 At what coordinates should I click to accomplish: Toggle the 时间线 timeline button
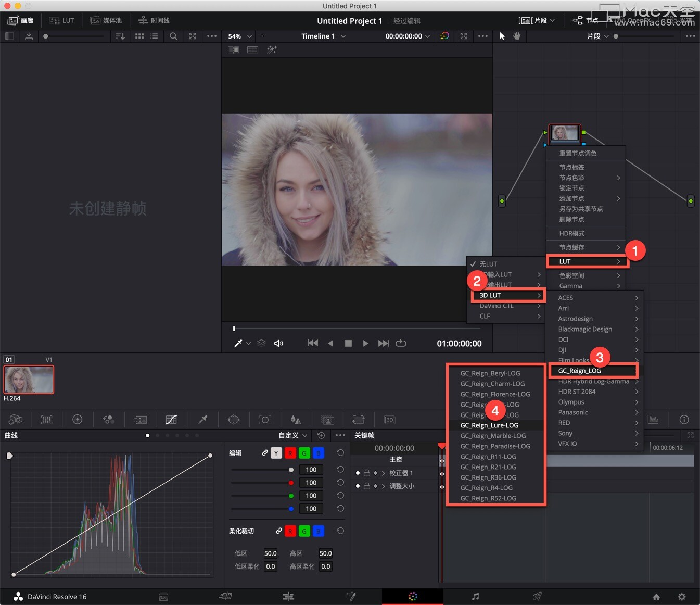[154, 21]
